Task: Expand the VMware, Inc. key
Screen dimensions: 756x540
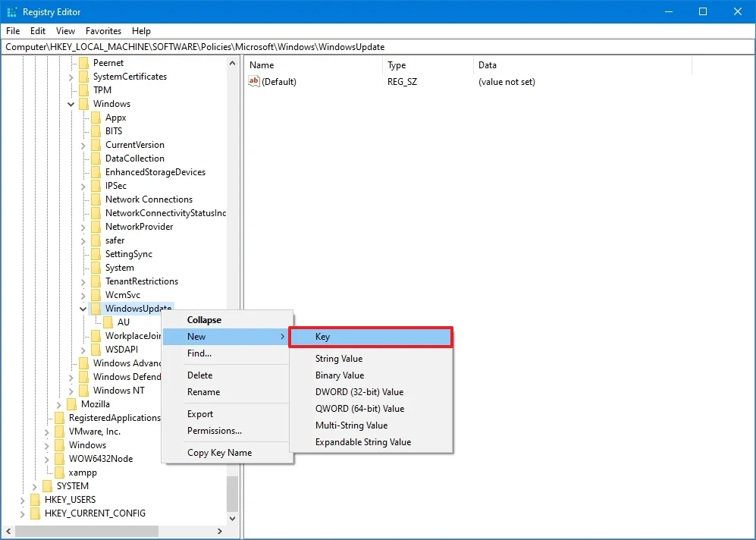Action: tap(47, 432)
